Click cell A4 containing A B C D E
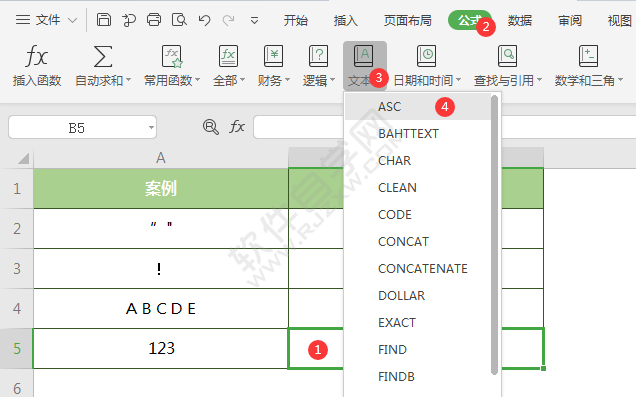Image resolution: width=636 pixels, height=397 pixels. coord(161,309)
